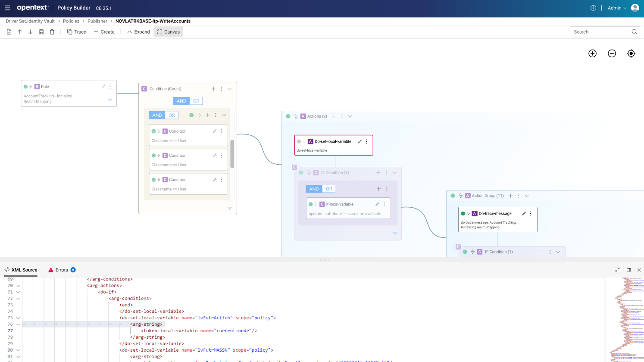Toggle IF Condition (1) eye icon
Viewport: 644px width, 362px height.
395,233
